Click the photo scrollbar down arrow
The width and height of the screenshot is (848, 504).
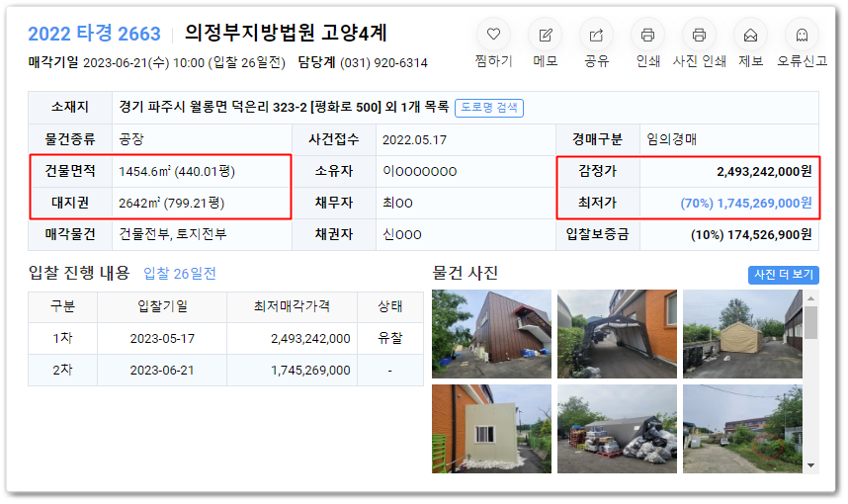pyautogui.click(x=810, y=465)
